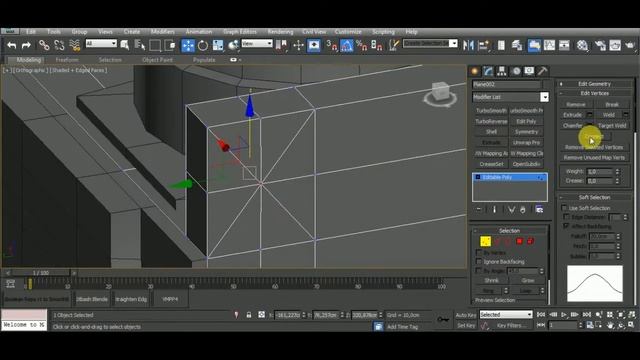Toggle the Auto Key button
The image size is (640, 360).
[466, 315]
